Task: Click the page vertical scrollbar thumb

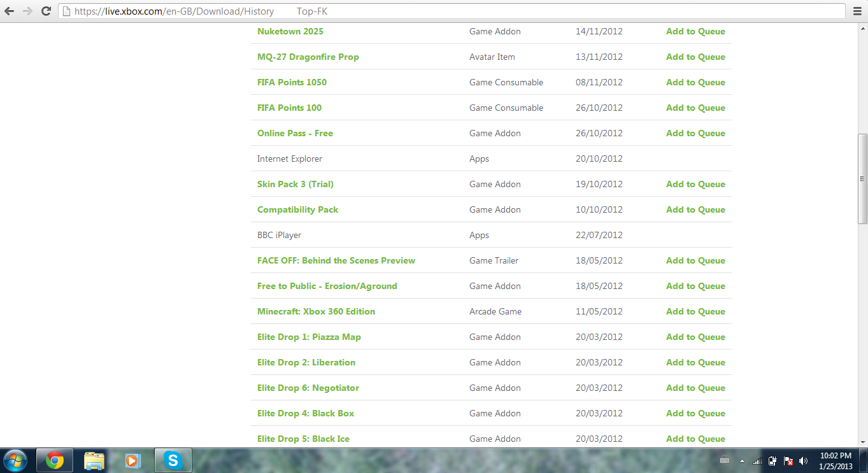Action: [862, 179]
